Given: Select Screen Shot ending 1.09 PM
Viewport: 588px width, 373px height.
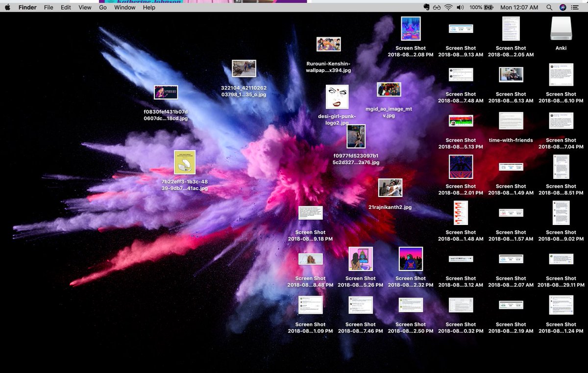Looking at the screenshot, I should [x=311, y=305].
